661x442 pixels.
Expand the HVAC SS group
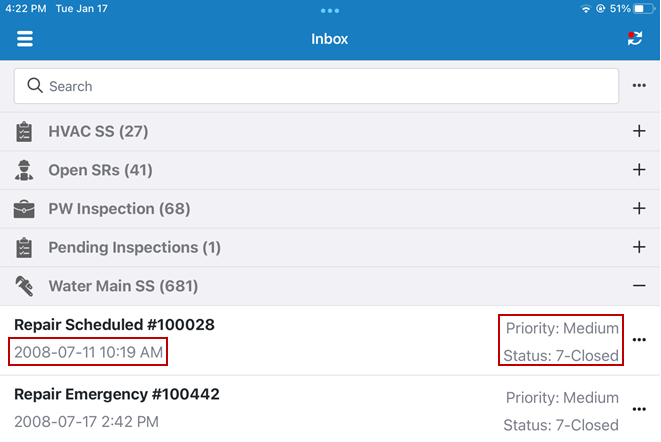[639, 131]
